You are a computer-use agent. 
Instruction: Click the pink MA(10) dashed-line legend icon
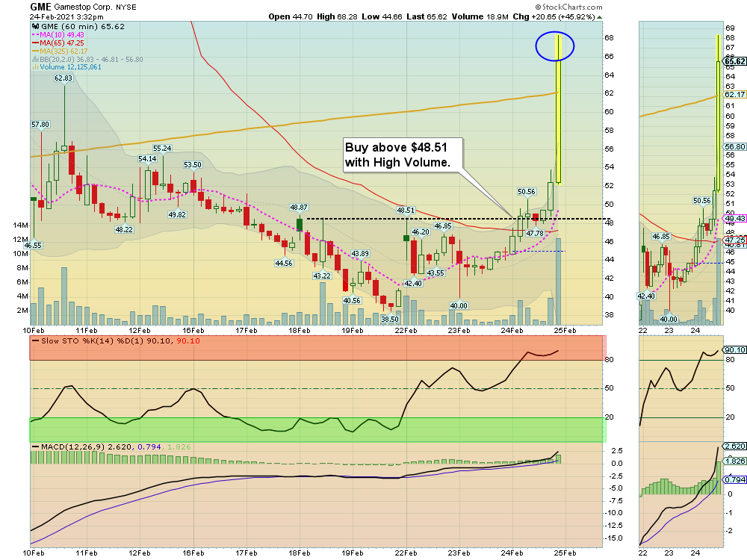pyautogui.click(x=37, y=34)
